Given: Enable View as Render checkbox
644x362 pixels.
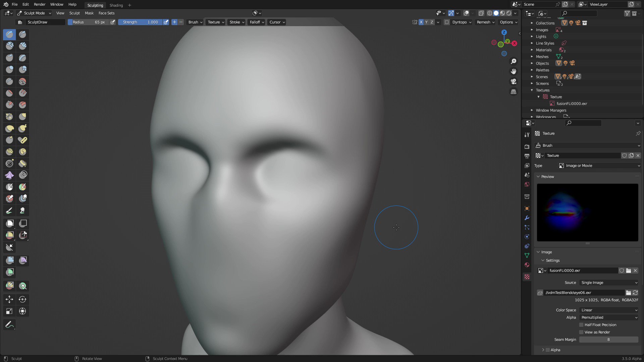Looking at the screenshot, I should (x=582, y=332).
